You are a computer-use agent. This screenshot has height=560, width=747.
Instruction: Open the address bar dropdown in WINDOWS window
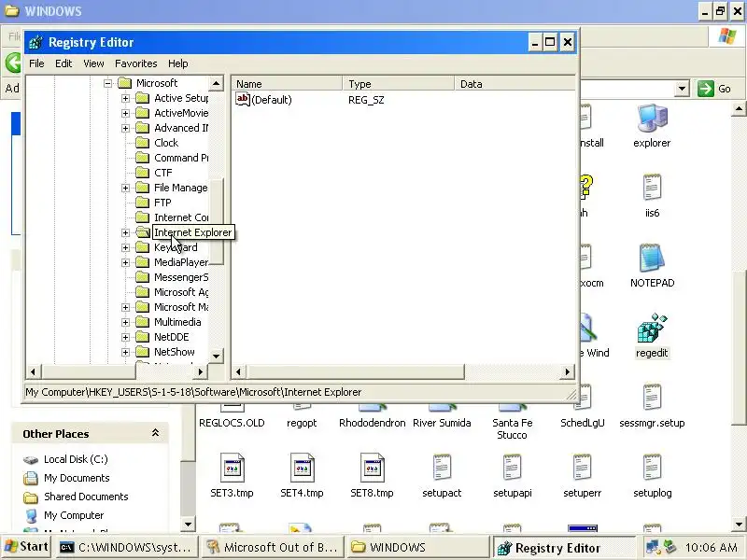click(682, 89)
